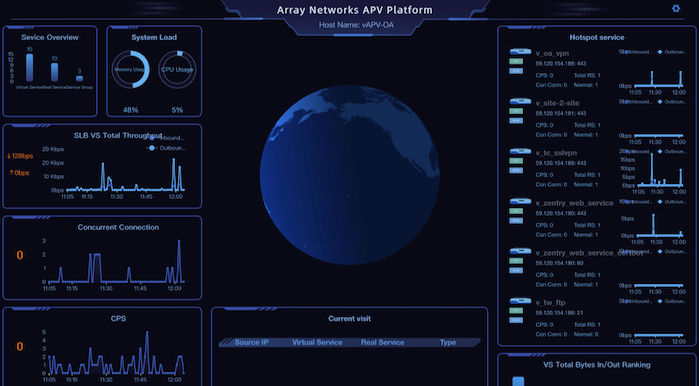Click the address 59.120.154.191: 443
The width and height of the screenshot is (699, 386).
click(561, 114)
